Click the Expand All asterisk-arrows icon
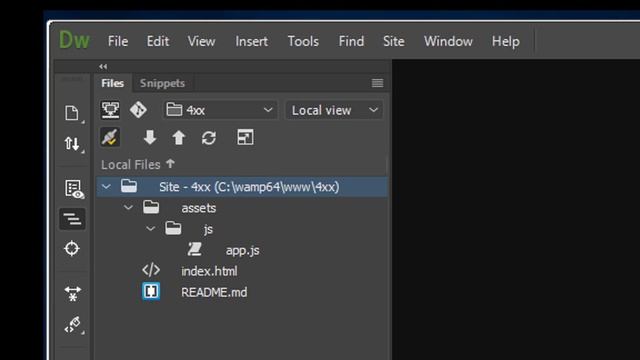The width and height of the screenshot is (640, 360). coord(72,293)
